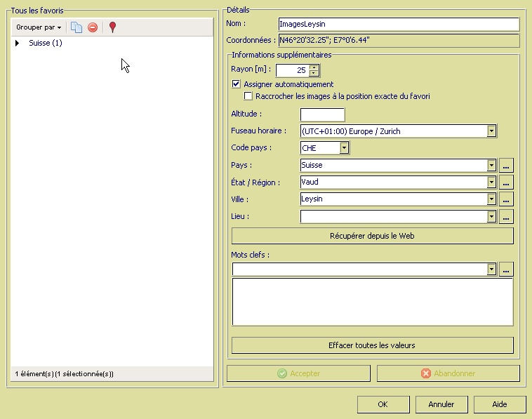Expand the Suisse (1) tree node
532x419 pixels.
tap(18, 44)
